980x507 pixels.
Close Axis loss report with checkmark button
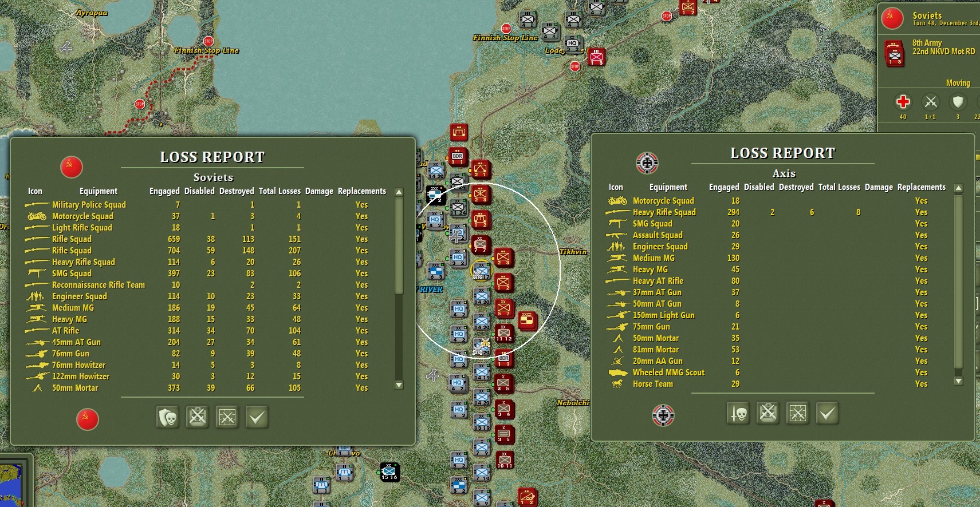tap(828, 413)
